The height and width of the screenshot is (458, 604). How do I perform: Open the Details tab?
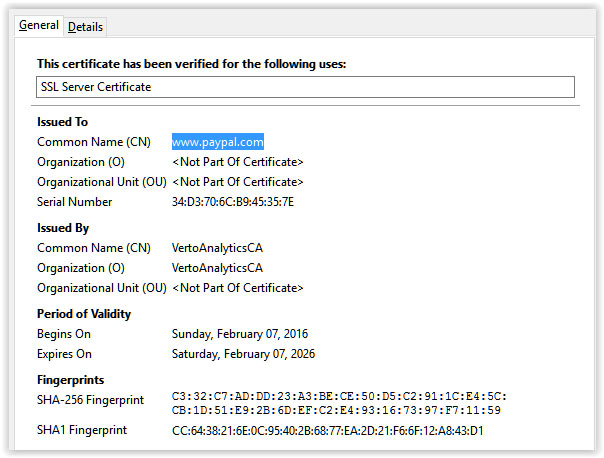[x=86, y=27]
